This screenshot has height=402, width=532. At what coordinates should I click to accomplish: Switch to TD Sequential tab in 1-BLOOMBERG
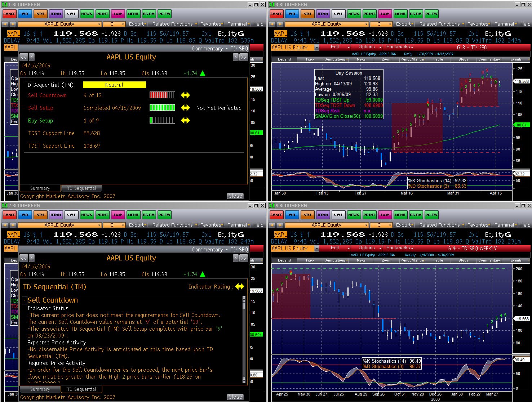point(81,188)
